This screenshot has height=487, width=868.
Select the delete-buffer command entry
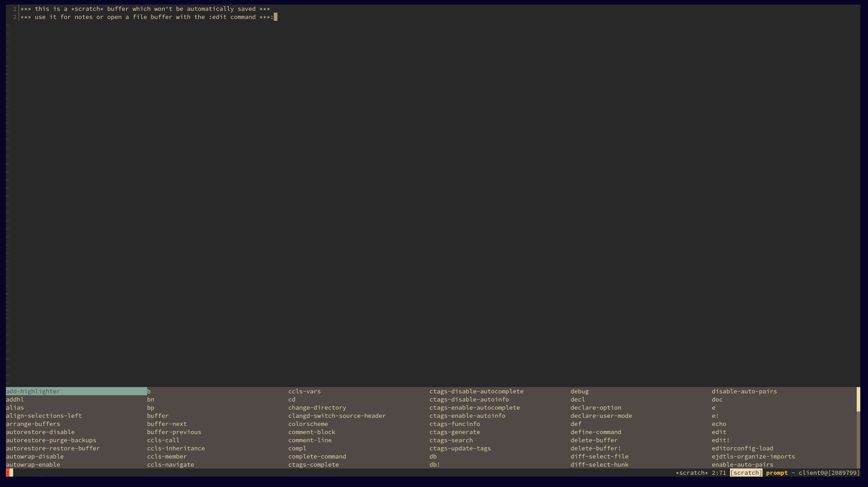[594, 440]
